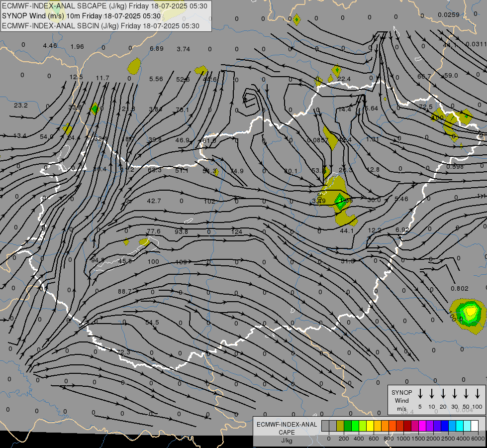This screenshot has width=487, height=448.
Task: Click the map value 66.7
Action: click(x=424, y=77)
